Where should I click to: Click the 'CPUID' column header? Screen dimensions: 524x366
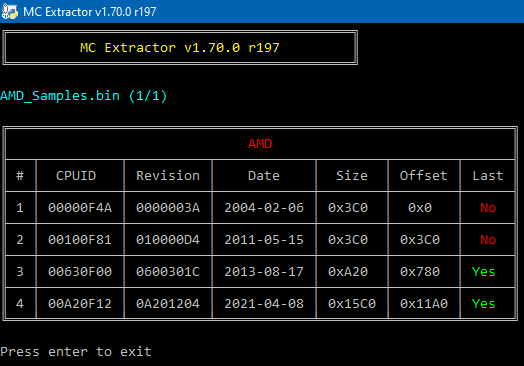tap(76, 175)
